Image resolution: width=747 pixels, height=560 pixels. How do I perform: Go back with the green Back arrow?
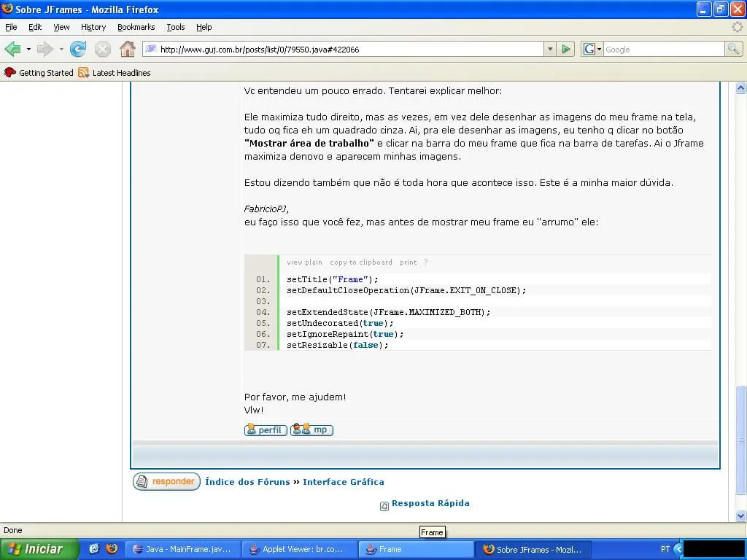click(x=13, y=49)
